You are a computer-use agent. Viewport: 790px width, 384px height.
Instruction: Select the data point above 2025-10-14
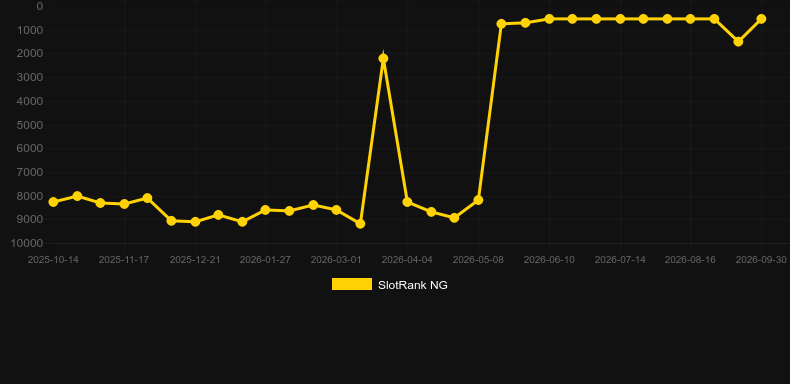pyautogui.click(x=53, y=202)
